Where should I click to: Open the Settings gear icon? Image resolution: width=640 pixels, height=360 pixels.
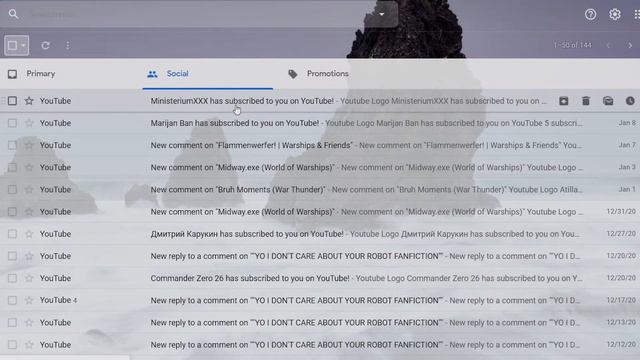pos(615,14)
